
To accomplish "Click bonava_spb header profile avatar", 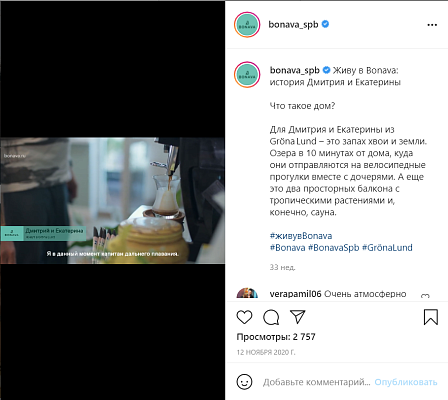I will [x=247, y=25].
